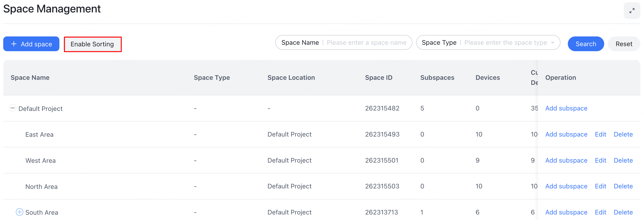Expand the South Area subspaces

click(19, 212)
